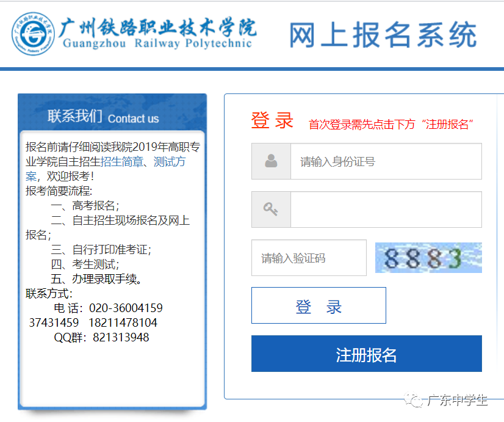The width and height of the screenshot is (504, 422).
Task: Open the 招生简章 link
Action: tap(122, 161)
